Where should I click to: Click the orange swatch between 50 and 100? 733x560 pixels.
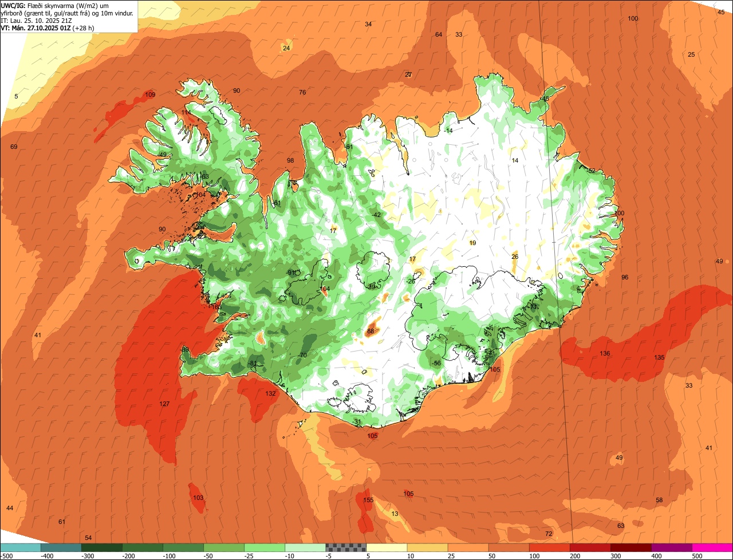509,547
